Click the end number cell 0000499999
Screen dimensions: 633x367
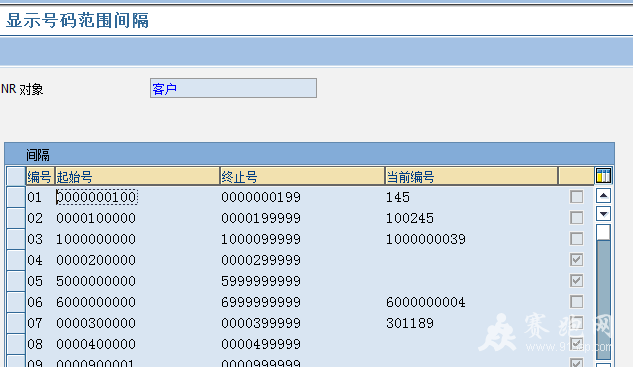[261, 344]
